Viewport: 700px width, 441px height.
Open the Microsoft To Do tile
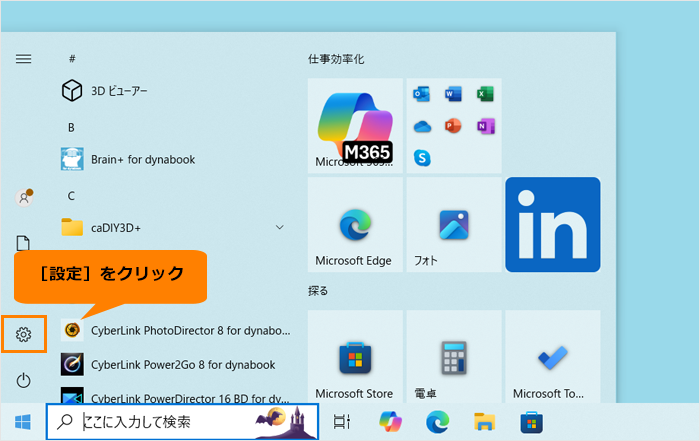click(553, 357)
